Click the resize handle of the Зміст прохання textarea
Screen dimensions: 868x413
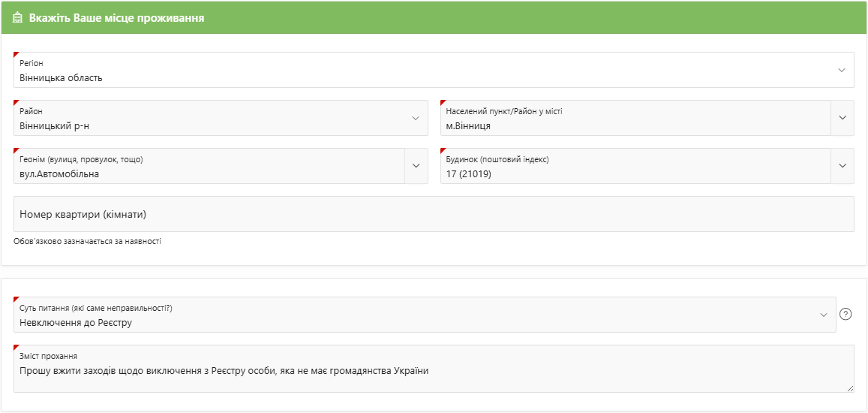(850, 388)
